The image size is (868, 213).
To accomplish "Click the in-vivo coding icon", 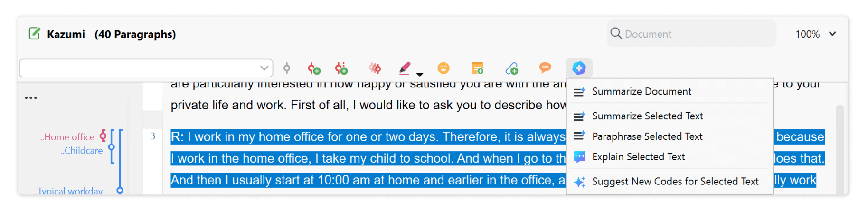I will [341, 68].
